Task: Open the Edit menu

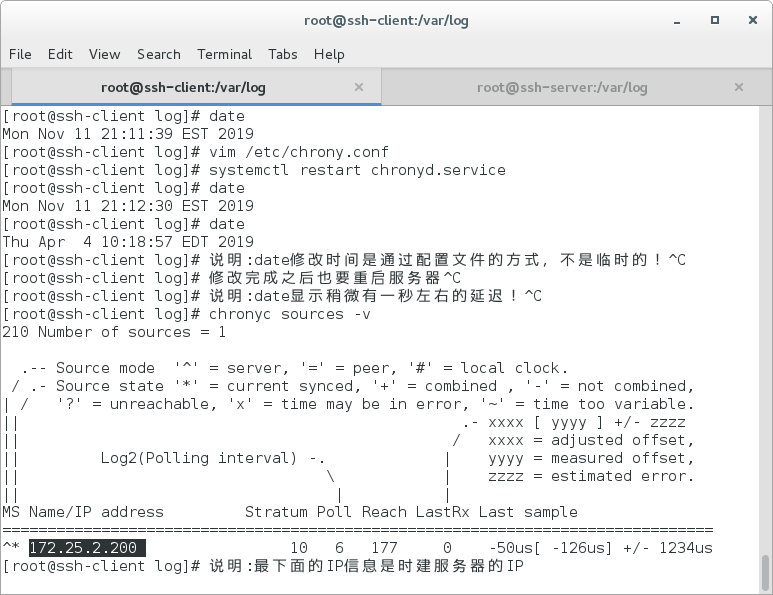Action: (x=60, y=54)
